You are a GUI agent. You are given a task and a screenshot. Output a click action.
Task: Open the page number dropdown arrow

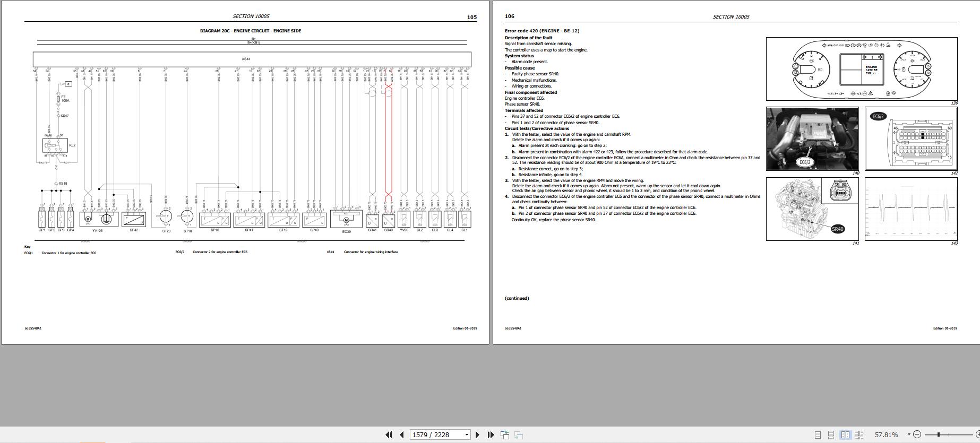pos(467,435)
